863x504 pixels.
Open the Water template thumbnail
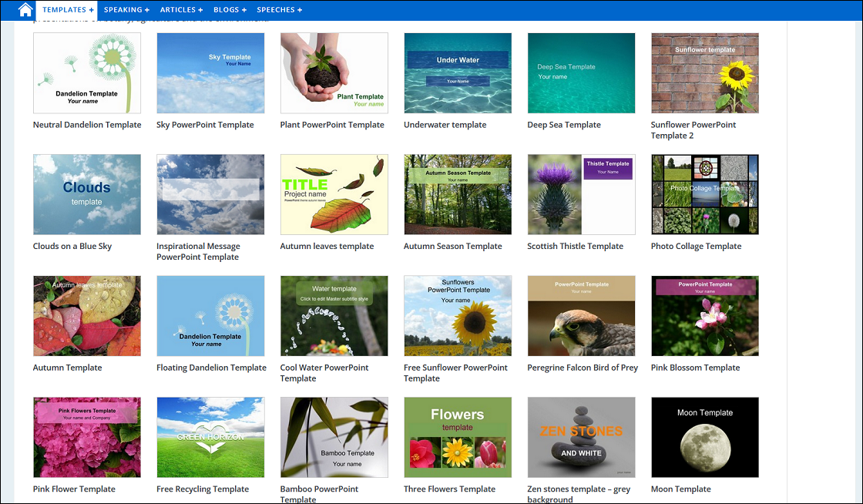pyautogui.click(x=334, y=316)
